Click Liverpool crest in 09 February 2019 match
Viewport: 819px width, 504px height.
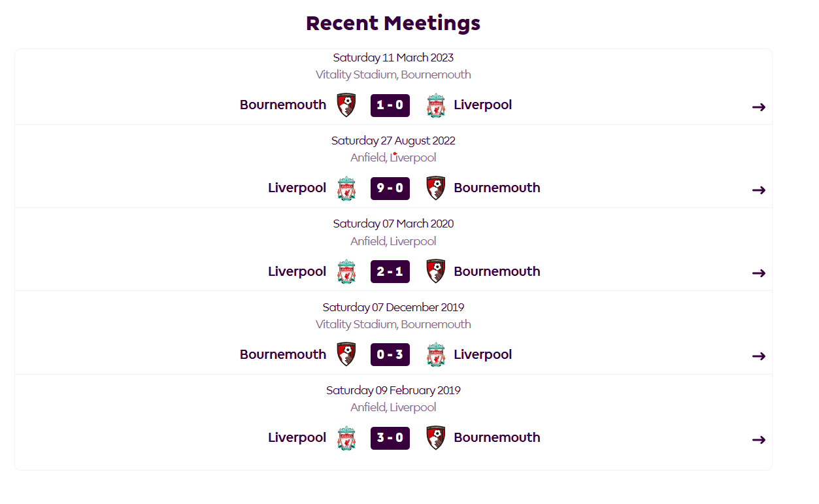346,438
